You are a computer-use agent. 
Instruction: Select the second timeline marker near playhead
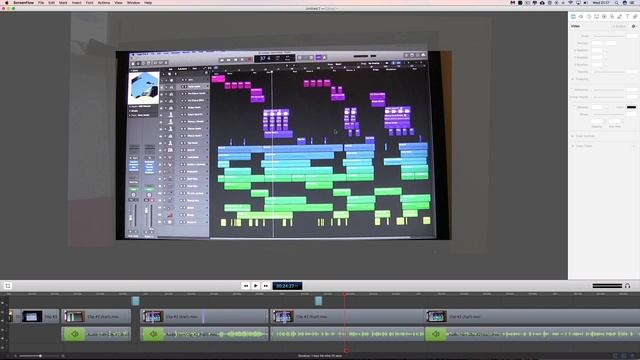pos(318,301)
